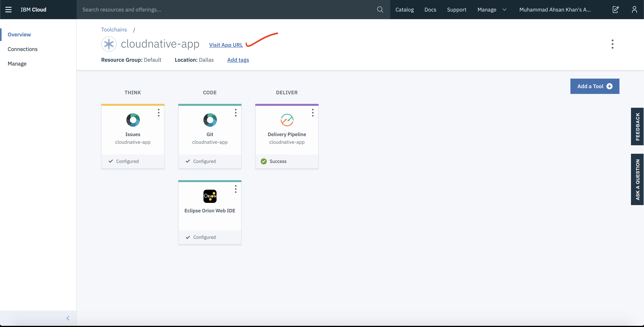
Task: Open the hamburger navigation menu
Action: (8, 10)
